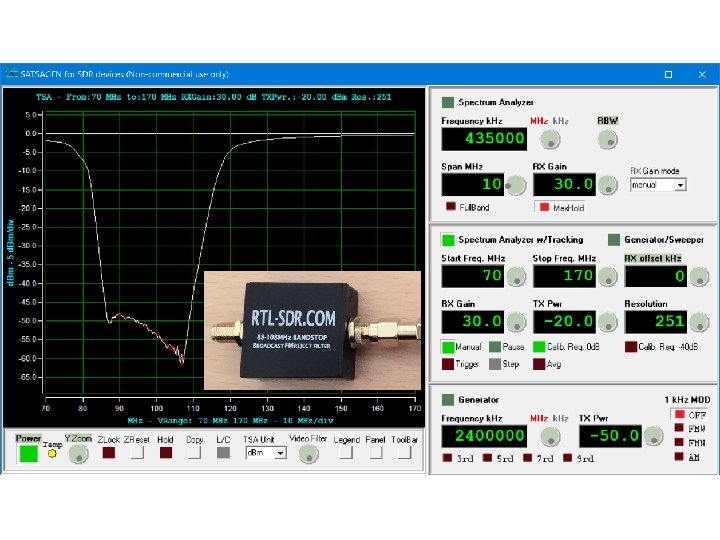Click the Generator TX Pwr -50.0 field

[x=610, y=436]
